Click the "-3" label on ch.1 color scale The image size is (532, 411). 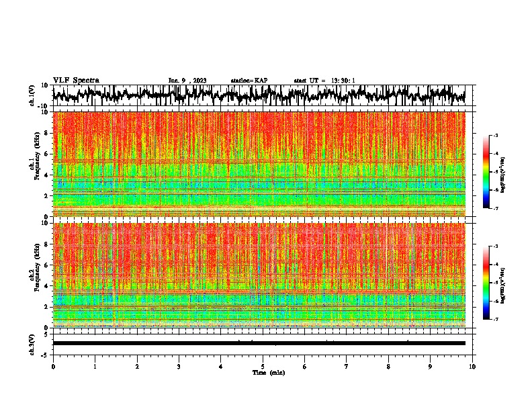(495, 135)
